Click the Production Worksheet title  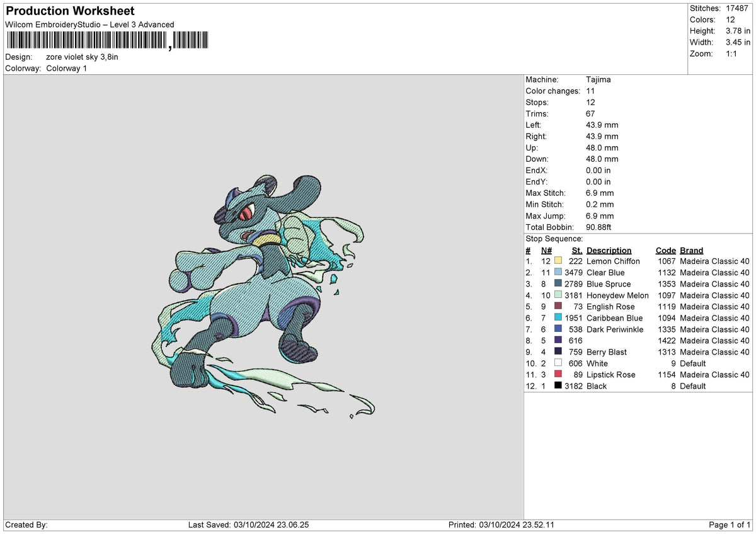pos(70,11)
